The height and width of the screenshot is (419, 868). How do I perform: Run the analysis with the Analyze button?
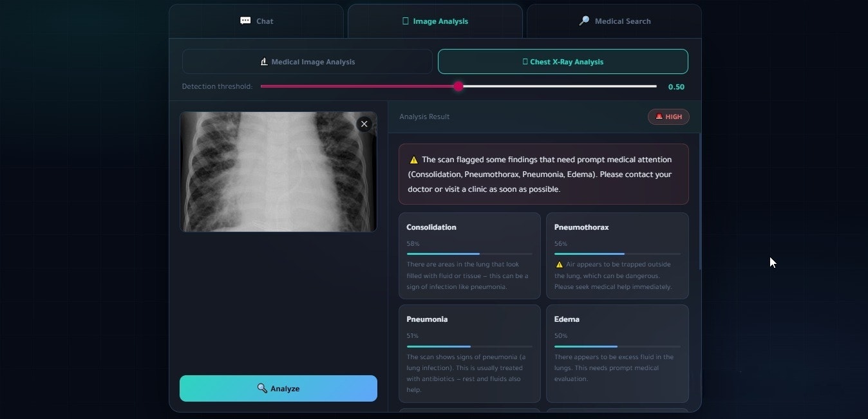(x=278, y=389)
